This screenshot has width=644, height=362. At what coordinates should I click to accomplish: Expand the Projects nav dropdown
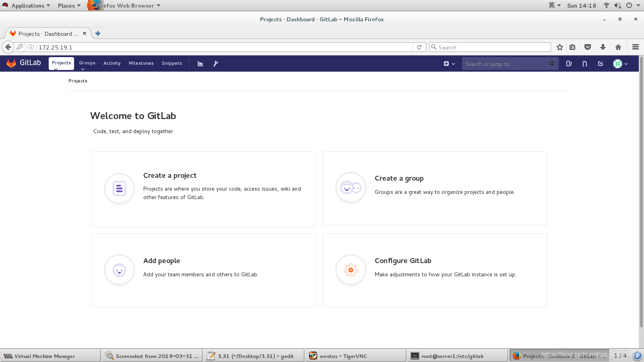click(61, 64)
